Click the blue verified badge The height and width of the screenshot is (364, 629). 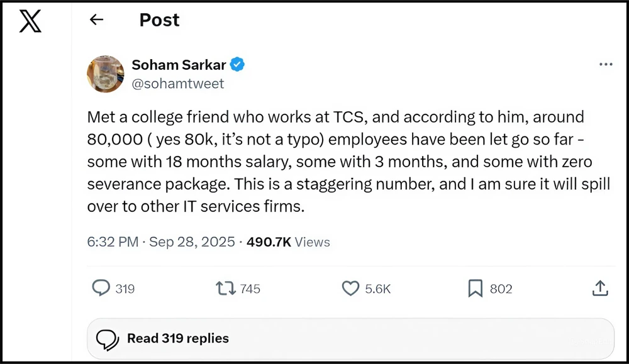[x=238, y=65]
